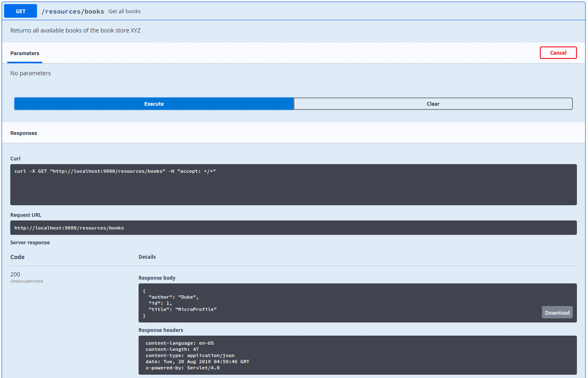
Task: Execute the GET books request
Action: pyautogui.click(x=154, y=104)
